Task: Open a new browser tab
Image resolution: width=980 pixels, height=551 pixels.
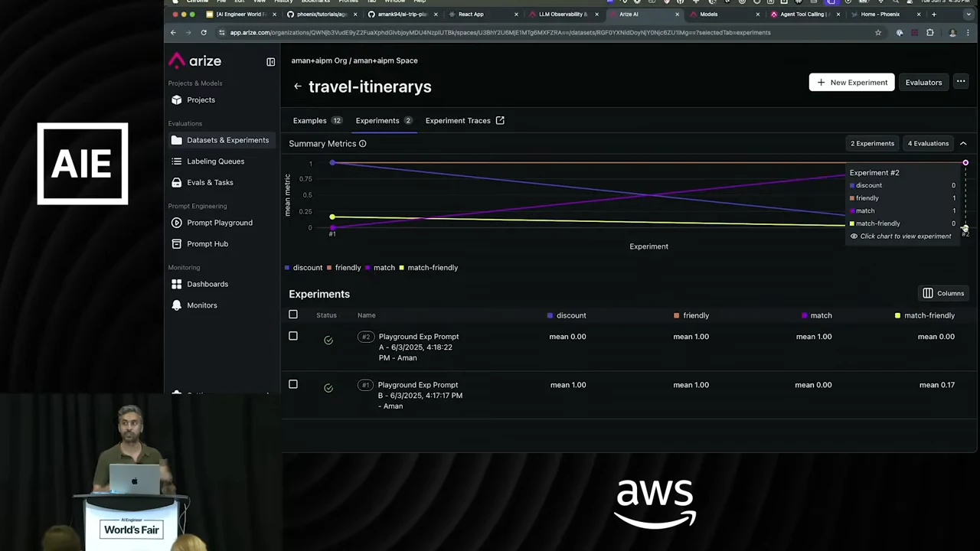Action: click(x=934, y=14)
